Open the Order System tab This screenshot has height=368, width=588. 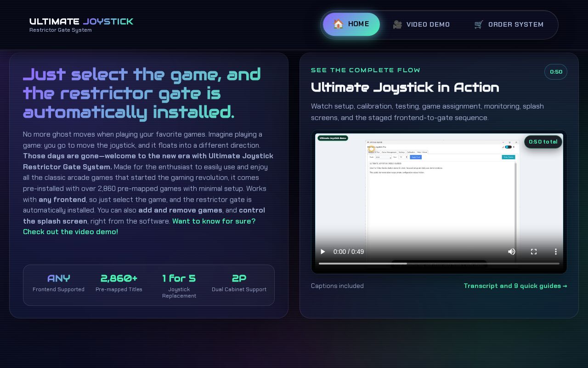point(509,24)
